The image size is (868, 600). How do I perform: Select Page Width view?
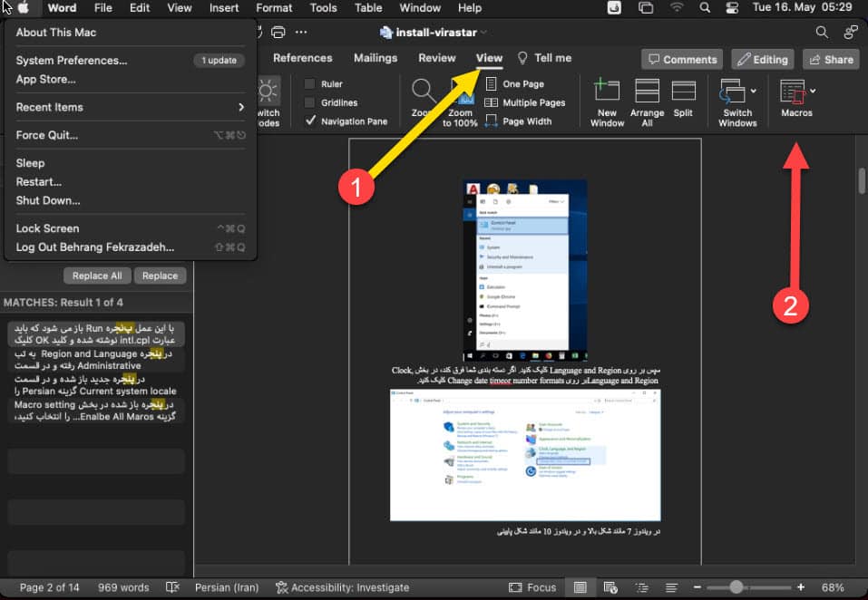click(518, 121)
